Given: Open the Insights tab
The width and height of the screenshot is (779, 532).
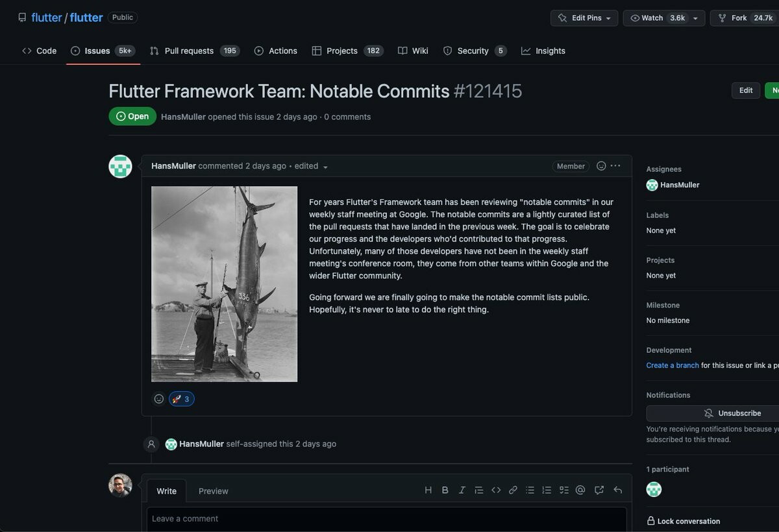Looking at the screenshot, I should [x=543, y=51].
